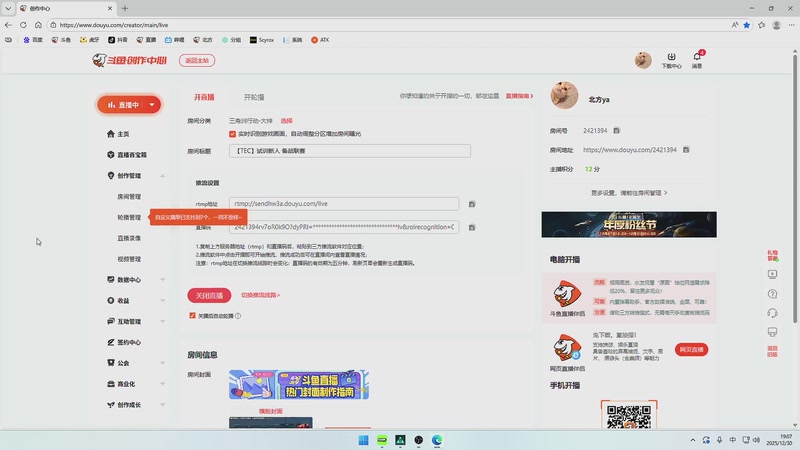The height and width of the screenshot is (450, 800).
Task: Click the volume icon in system tray
Action: [756, 440]
